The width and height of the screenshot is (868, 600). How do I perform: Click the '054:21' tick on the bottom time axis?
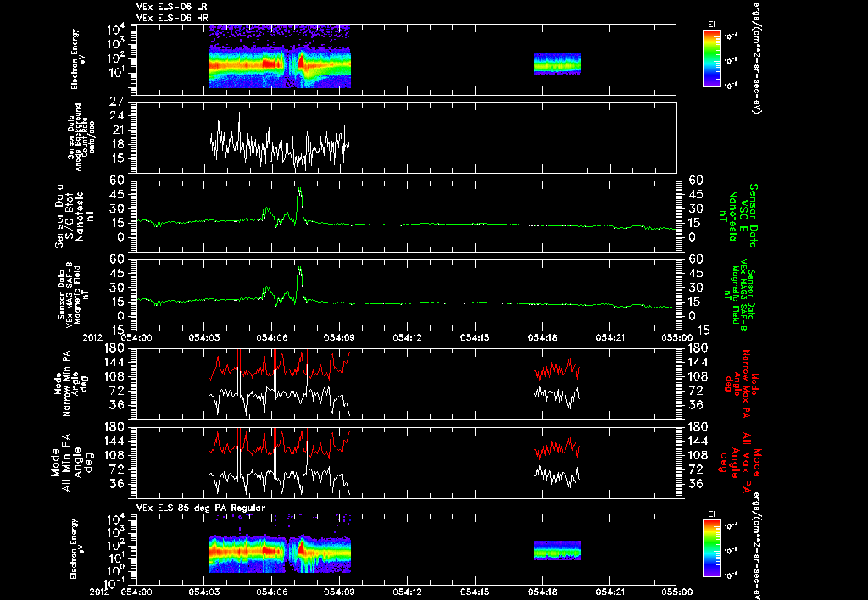610,592
